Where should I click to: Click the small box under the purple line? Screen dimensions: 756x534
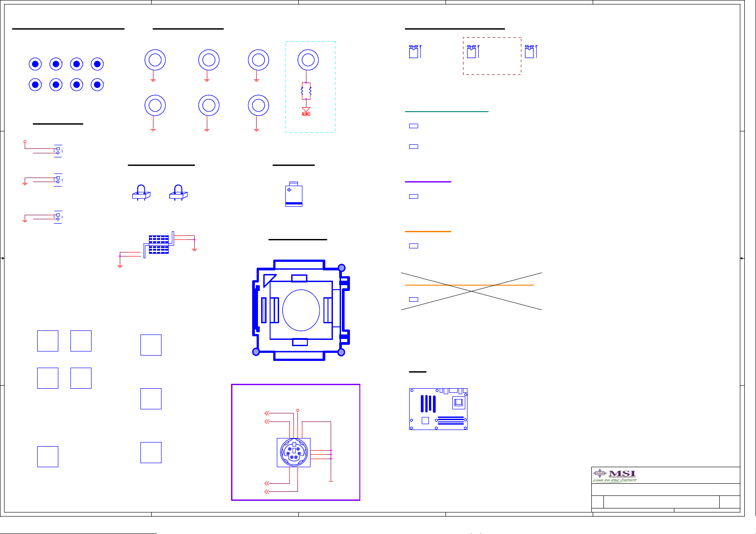[x=414, y=196]
